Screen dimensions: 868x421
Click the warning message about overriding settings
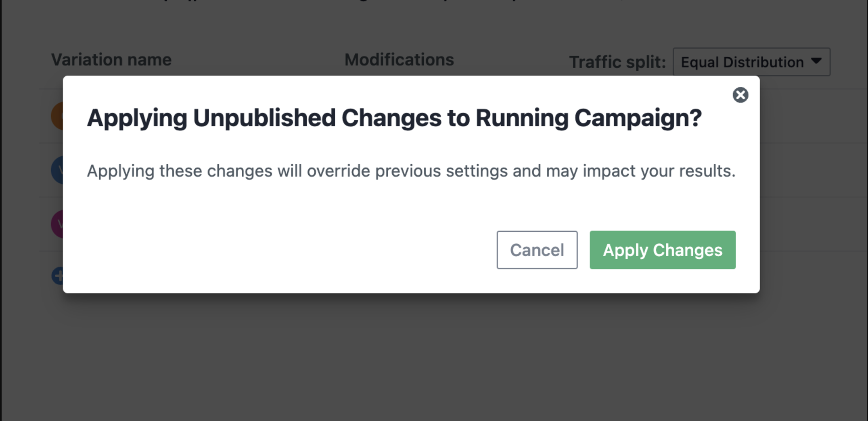411,171
